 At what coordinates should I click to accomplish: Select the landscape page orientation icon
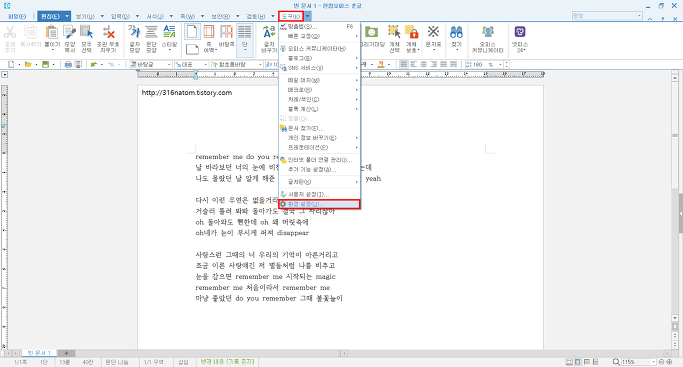coord(193,49)
